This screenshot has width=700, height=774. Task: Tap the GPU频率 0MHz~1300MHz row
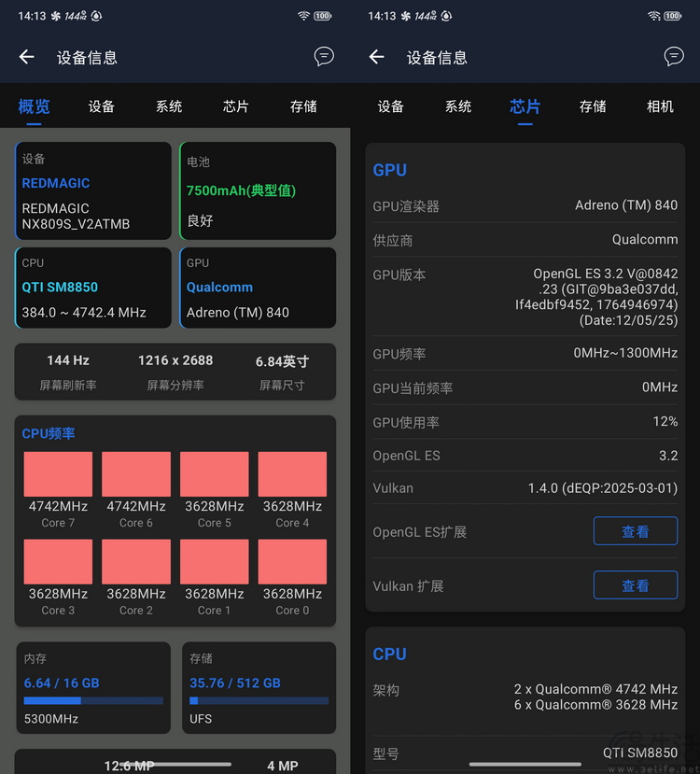(525, 354)
